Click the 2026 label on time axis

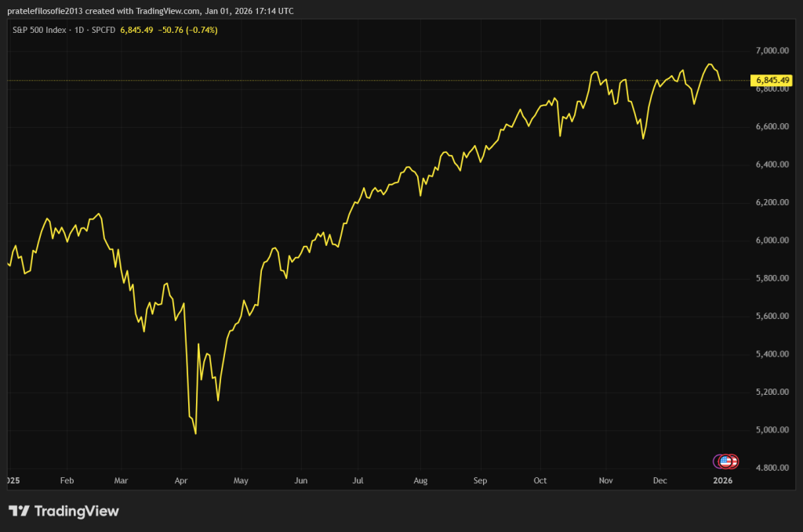tap(722, 480)
